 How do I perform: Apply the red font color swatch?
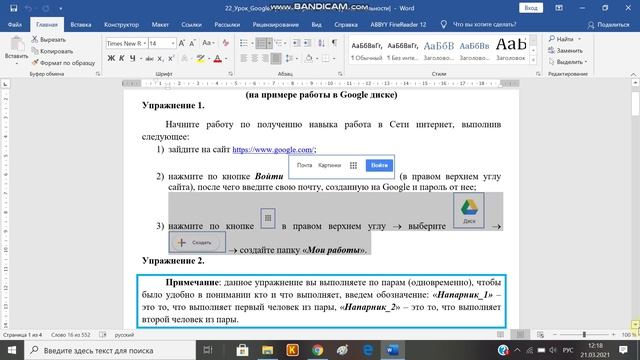tap(218, 59)
